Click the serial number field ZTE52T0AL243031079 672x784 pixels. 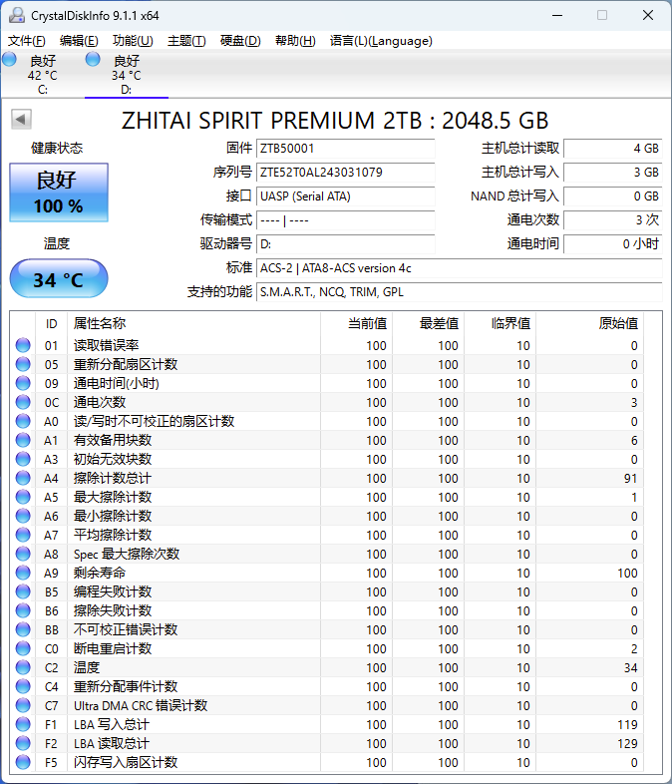(x=345, y=172)
